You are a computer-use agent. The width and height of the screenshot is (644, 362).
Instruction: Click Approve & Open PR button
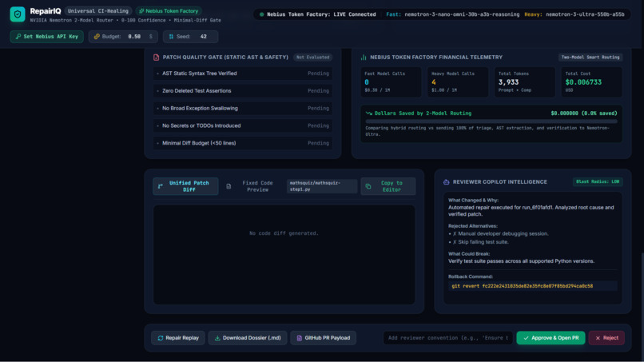point(551,338)
